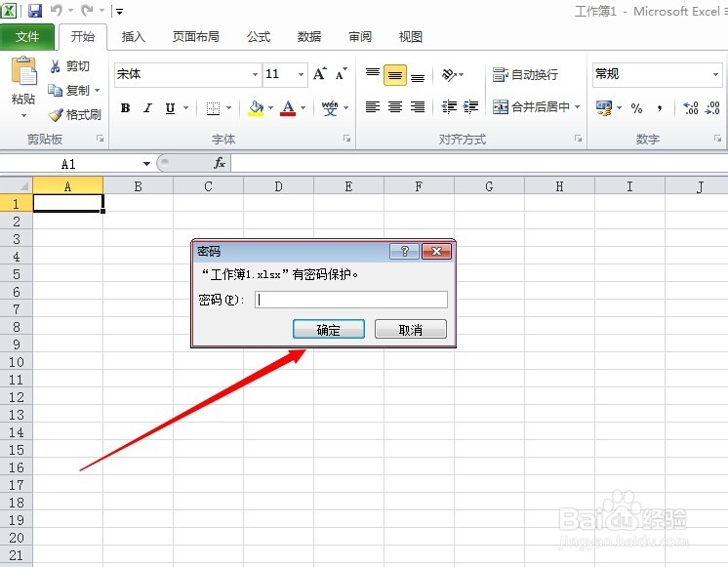This screenshot has height=567, width=728.
Task: Click the decrease indent icon
Action: (x=449, y=107)
